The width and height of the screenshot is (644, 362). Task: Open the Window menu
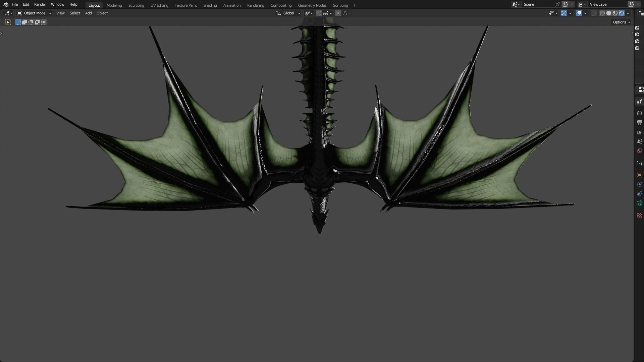57,4
